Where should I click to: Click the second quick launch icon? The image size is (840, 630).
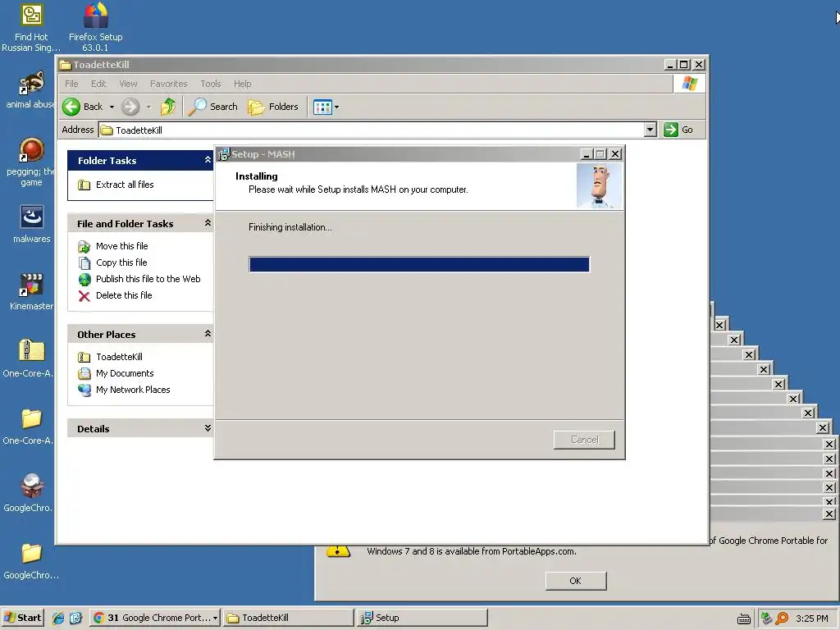pos(75,618)
